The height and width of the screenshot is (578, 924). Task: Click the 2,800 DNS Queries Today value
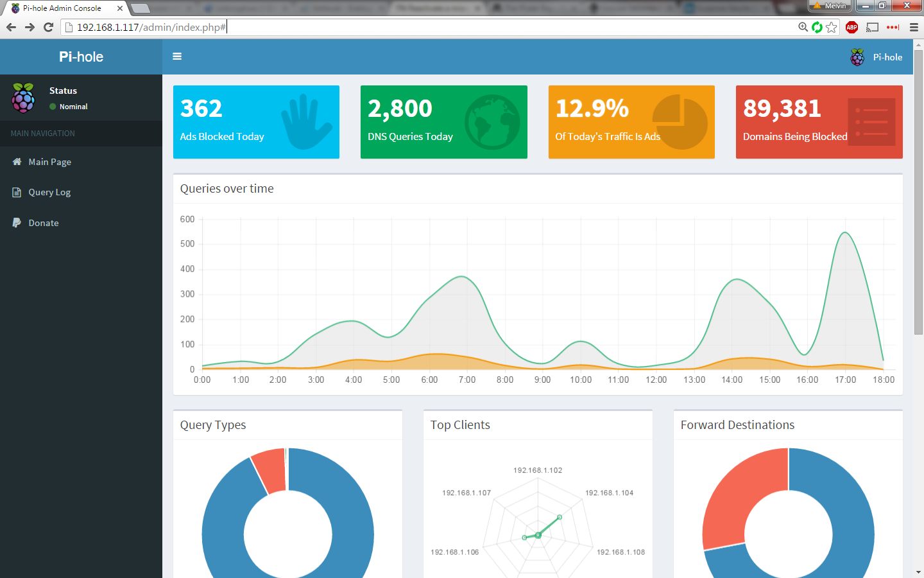point(400,109)
